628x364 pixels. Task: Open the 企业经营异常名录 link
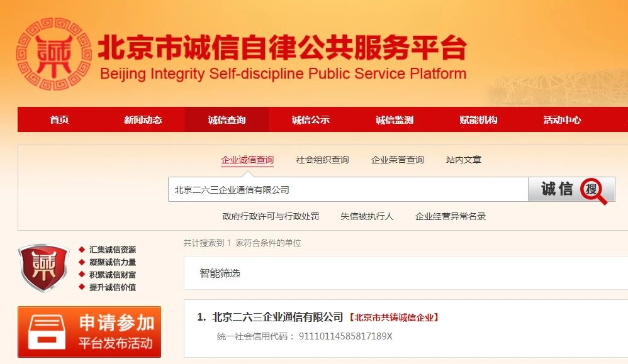[x=450, y=216]
